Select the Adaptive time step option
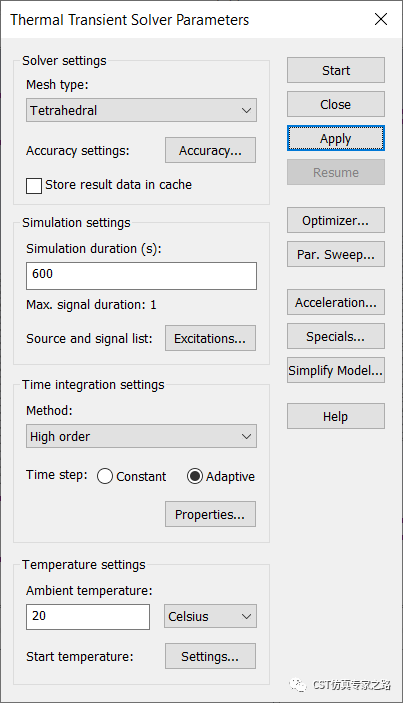The height and width of the screenshot is (703, 403). click(195, 476)
